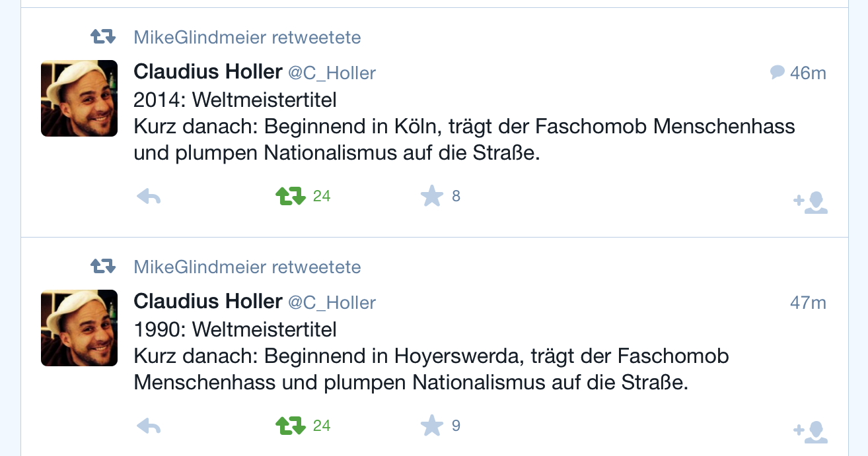Click follow-user icon on the Hoyerswerda tweet
The height and width of the screenshot is (456, 868).
pyautogui.click(x=811, y=432)
